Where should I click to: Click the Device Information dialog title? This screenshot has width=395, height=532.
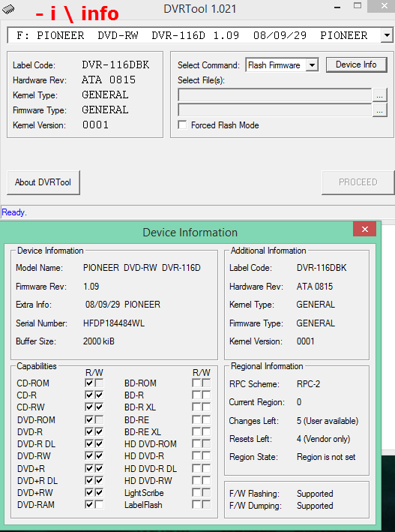[x=190, y=233]
